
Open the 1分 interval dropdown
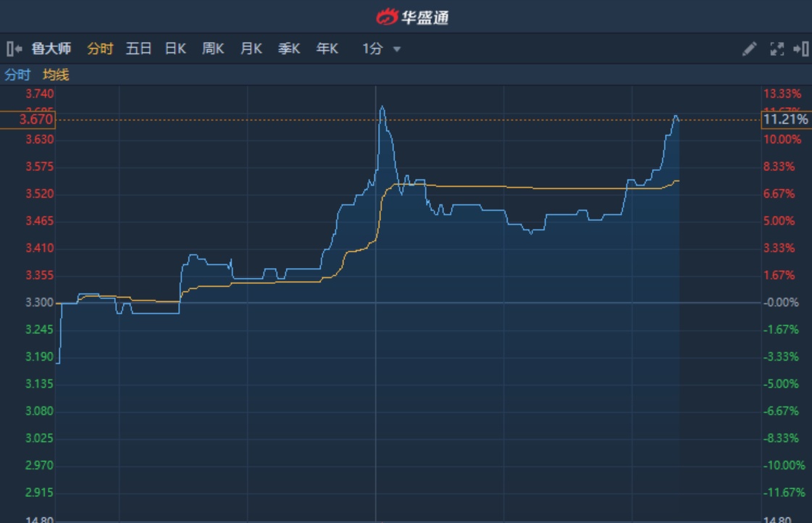[x=381, y=49]
